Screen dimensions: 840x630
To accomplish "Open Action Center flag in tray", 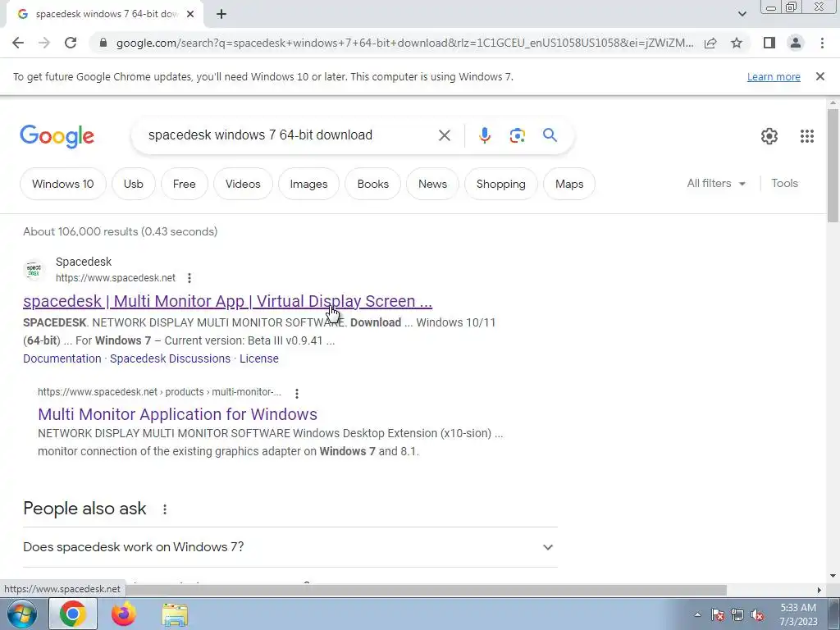I will point(718,614).
